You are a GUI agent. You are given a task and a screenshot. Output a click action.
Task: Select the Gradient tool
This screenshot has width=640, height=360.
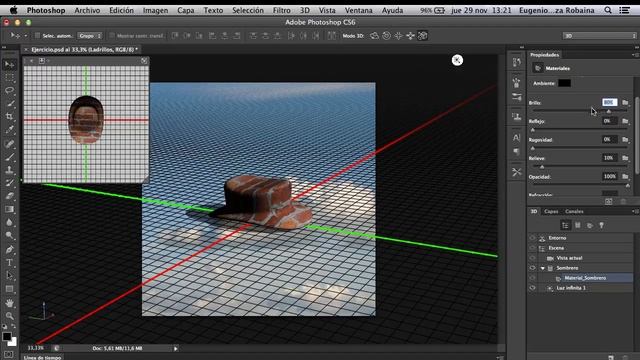(x=9, y=209)
